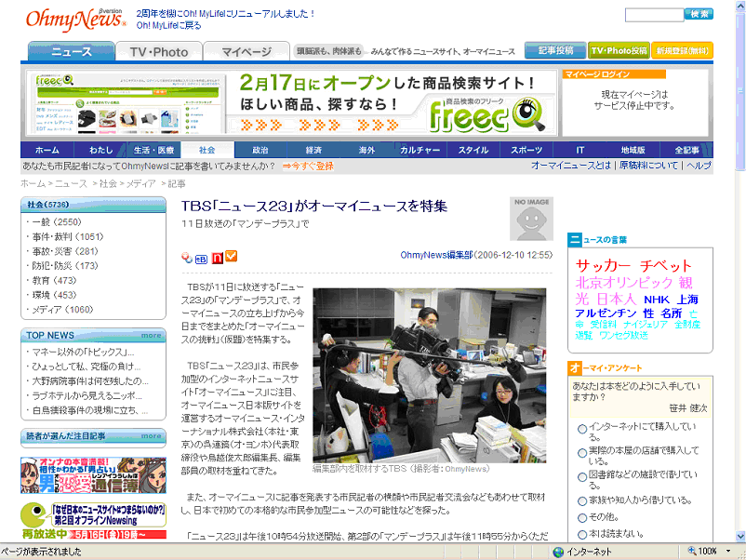This screenshot has width=746, height=560.
Task: Click the freec magnifier eye logo
Action: pyautogui.click(x=528, y=113)
